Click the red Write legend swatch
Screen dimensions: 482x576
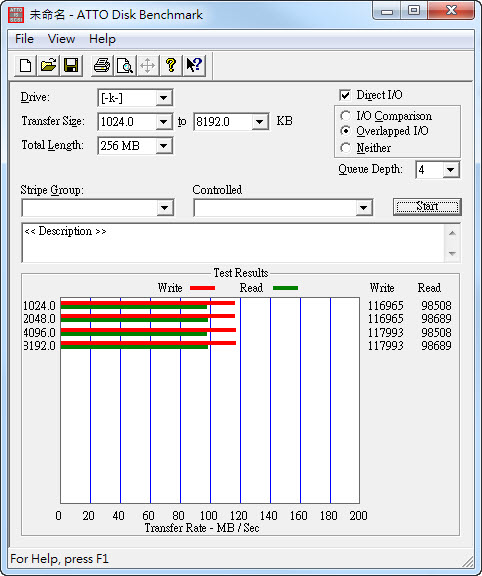(202, 288)
